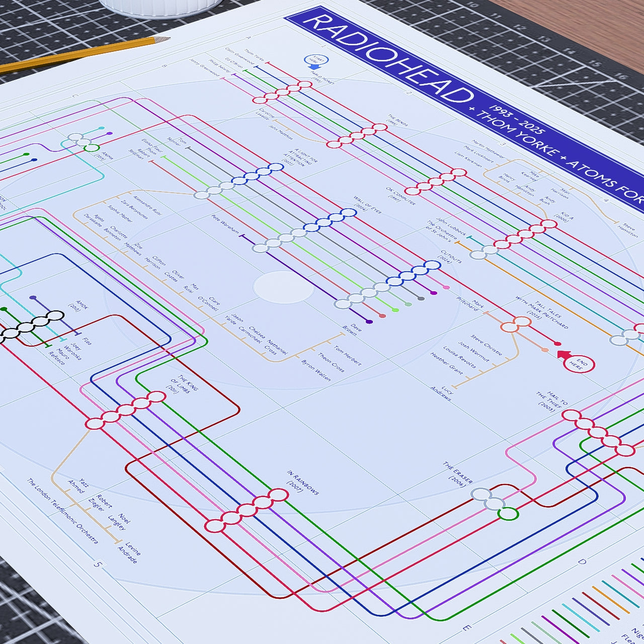Click the 'Louisa Revolta' name
The width and height of the screenshot is (644, 644).
pos(460,357)
